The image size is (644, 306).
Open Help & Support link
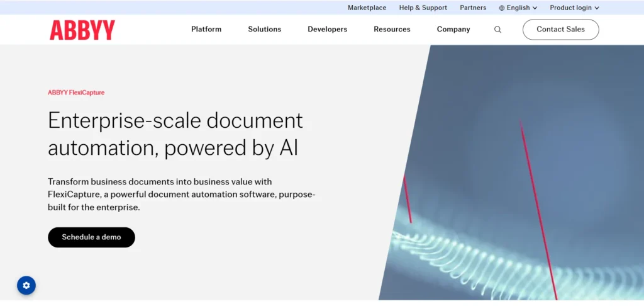[x=423, y=8]
